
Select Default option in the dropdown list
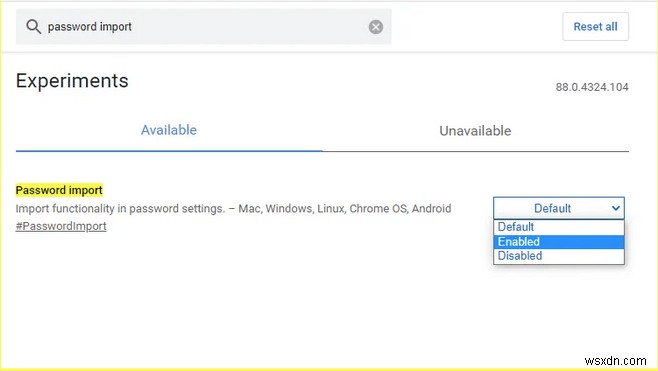(x=559, y=227)
